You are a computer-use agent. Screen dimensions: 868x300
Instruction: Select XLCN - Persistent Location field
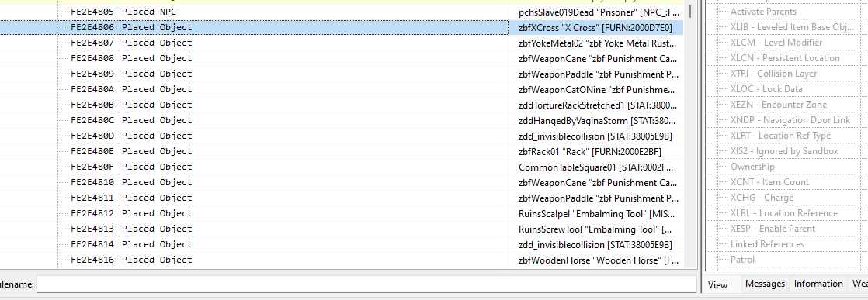785,58
